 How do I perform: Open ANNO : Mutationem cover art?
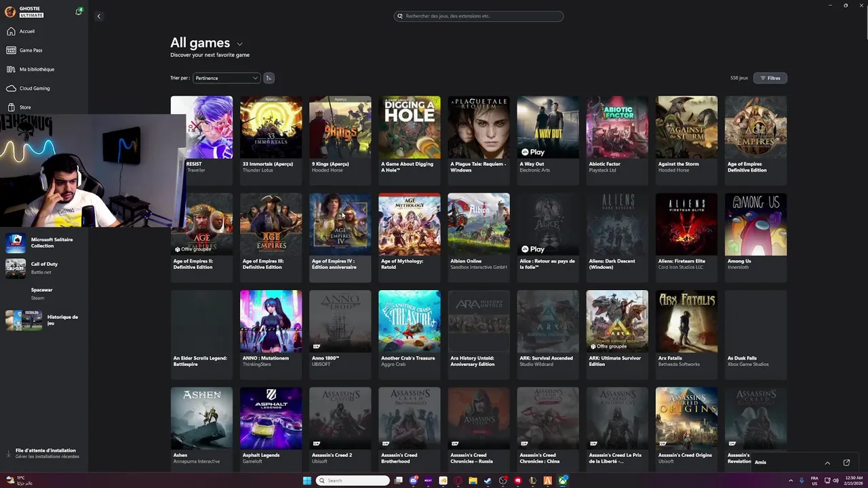tap(271, 321)
